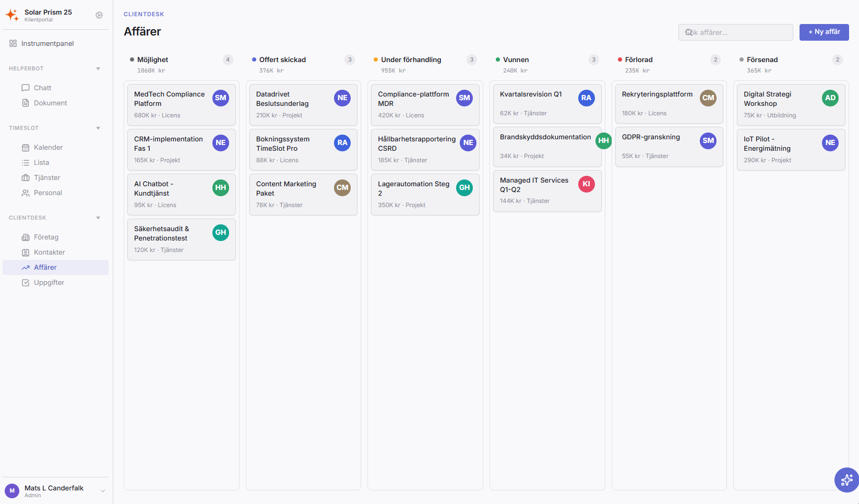Open the Kontakter contacts icon
The height and width of the screenshot is (504, 859).
[x=26, y=252]
